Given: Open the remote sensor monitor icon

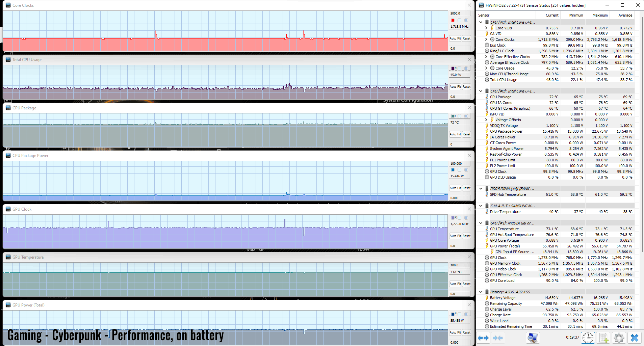Looking at the screenshot, I should click(533, 338).
